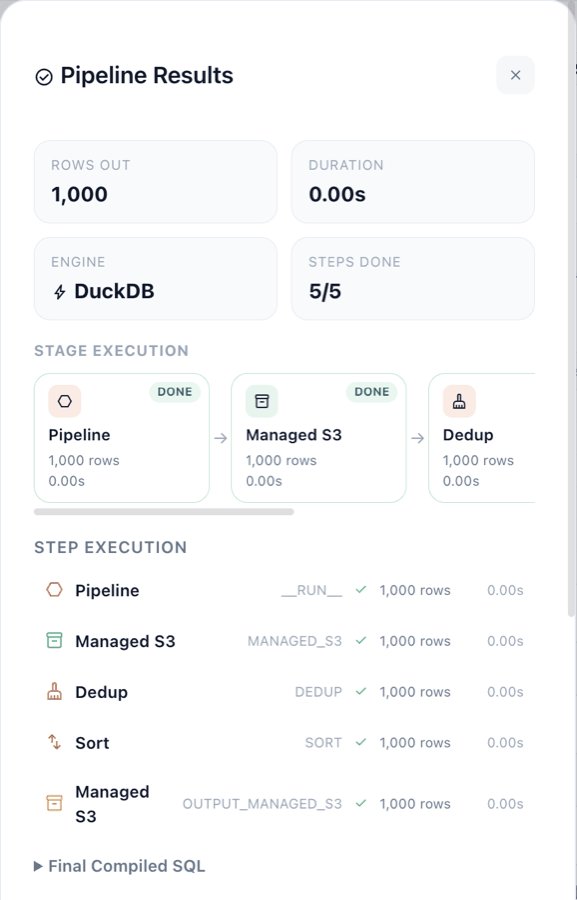The height and width of the screenshot is (900, 577).
Task: Click the green checkmark in MANAGED_S3 row
Action: click(x=361, y=641)
